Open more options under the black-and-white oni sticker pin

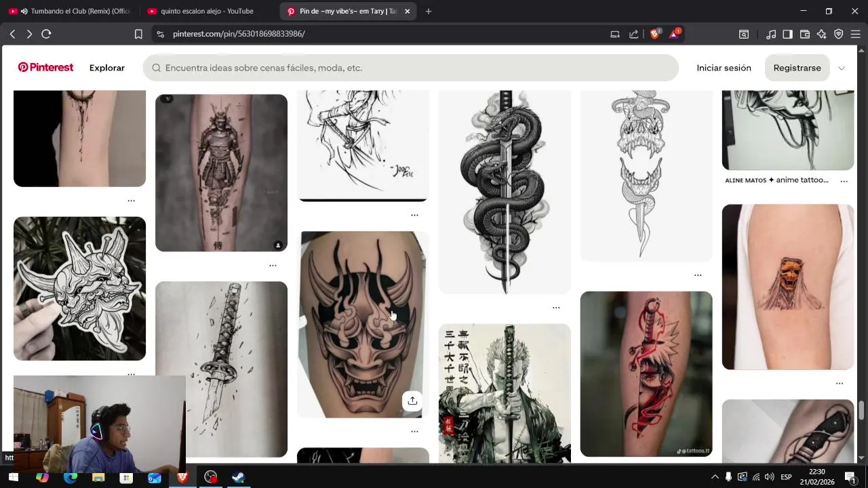132,373
